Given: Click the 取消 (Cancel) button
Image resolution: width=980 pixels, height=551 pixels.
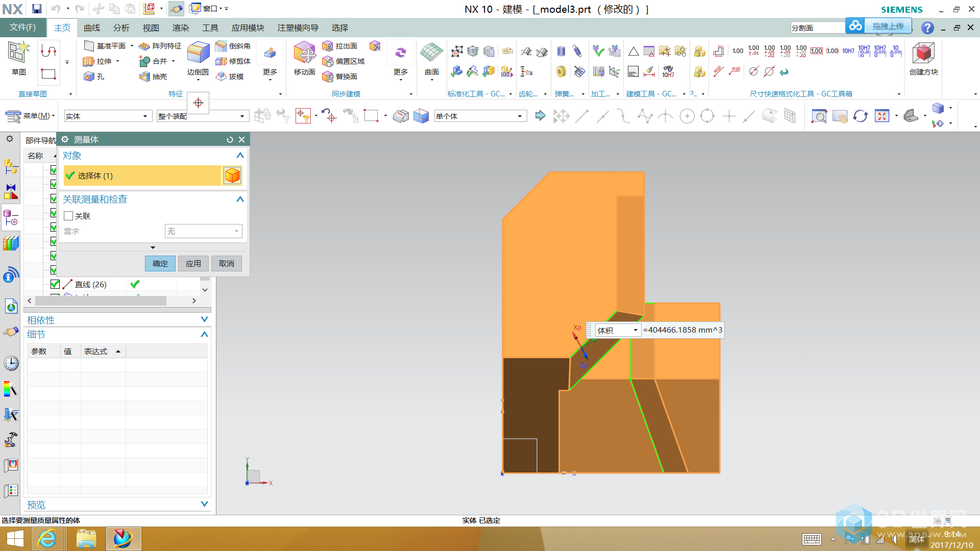Looking at the screenshot, I should pos(227,263).
